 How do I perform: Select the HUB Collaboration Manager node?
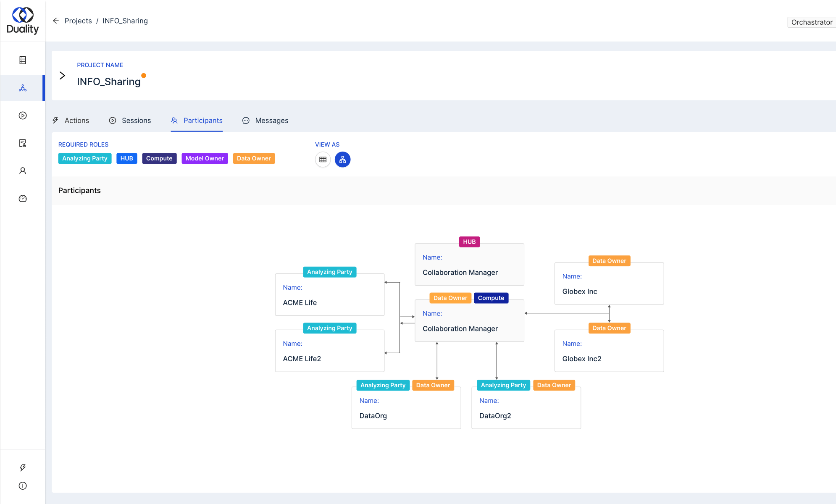[x=469, y=265]
